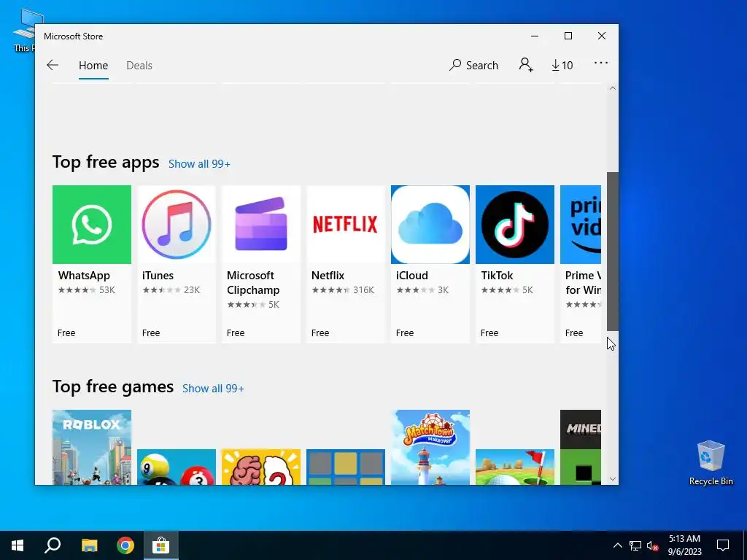Show all 99+ top free apps
The height and width of the screenshot is (560, 747).
tap(199, 164)
